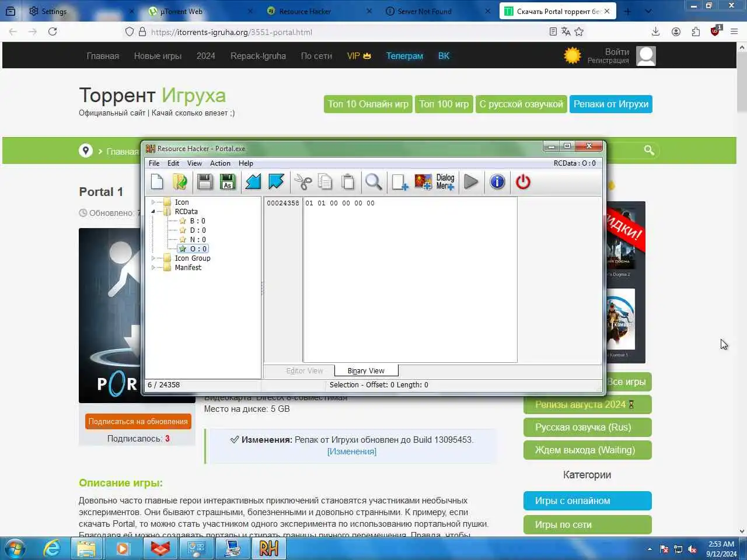Click the Топ 100 игр button

click(x=444, y=104)
